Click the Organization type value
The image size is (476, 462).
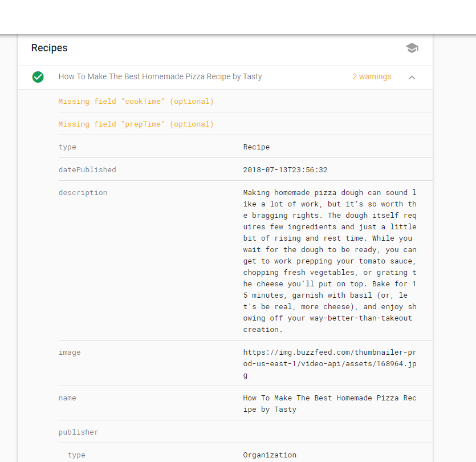tap(270, 455)
